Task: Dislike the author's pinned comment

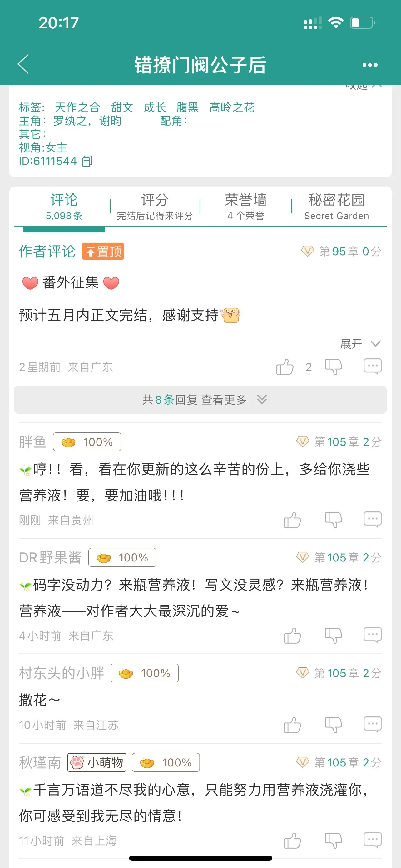Action: point(333,367)
